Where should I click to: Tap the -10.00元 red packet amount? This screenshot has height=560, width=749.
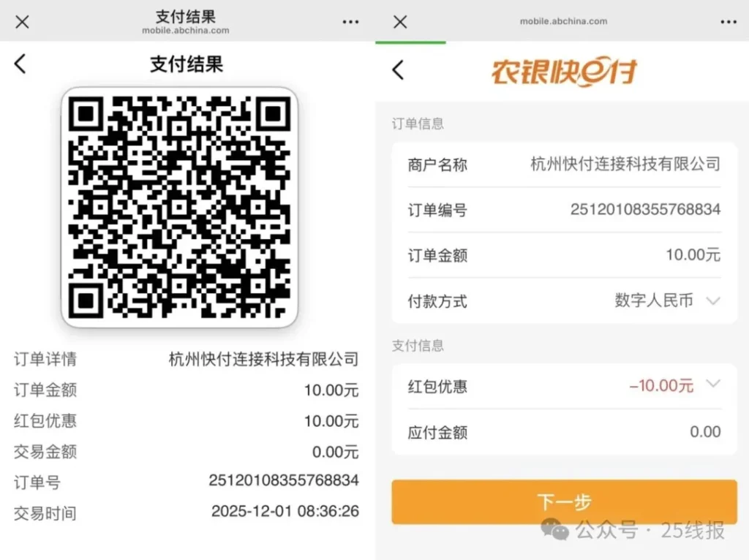(x=661, y=385)
